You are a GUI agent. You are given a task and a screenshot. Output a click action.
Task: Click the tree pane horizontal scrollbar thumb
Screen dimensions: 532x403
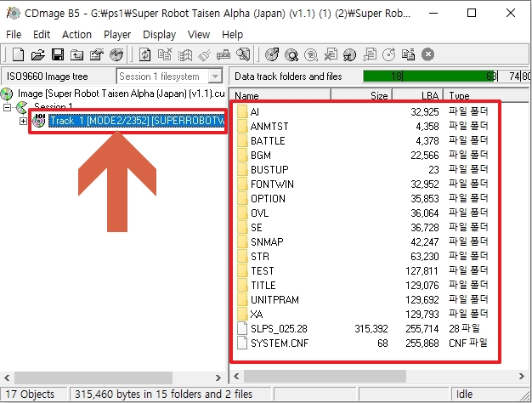click(93, 377)
